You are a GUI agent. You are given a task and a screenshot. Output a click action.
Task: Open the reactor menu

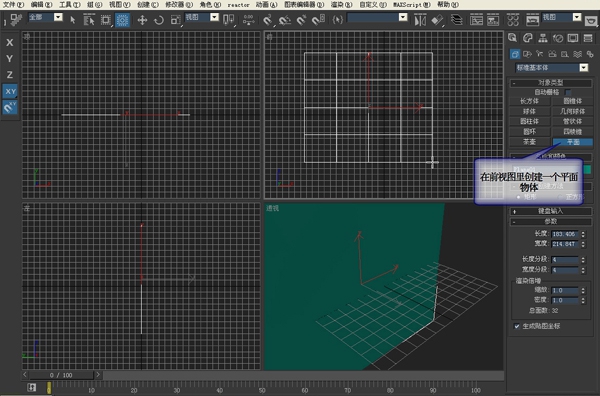pos(238,5)
